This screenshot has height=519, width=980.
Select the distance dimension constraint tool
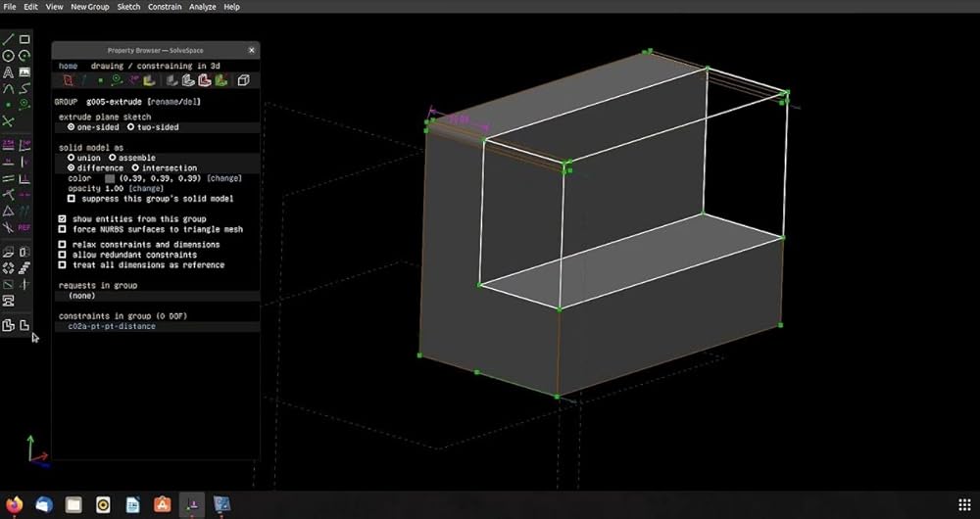(x=8, y=145)
